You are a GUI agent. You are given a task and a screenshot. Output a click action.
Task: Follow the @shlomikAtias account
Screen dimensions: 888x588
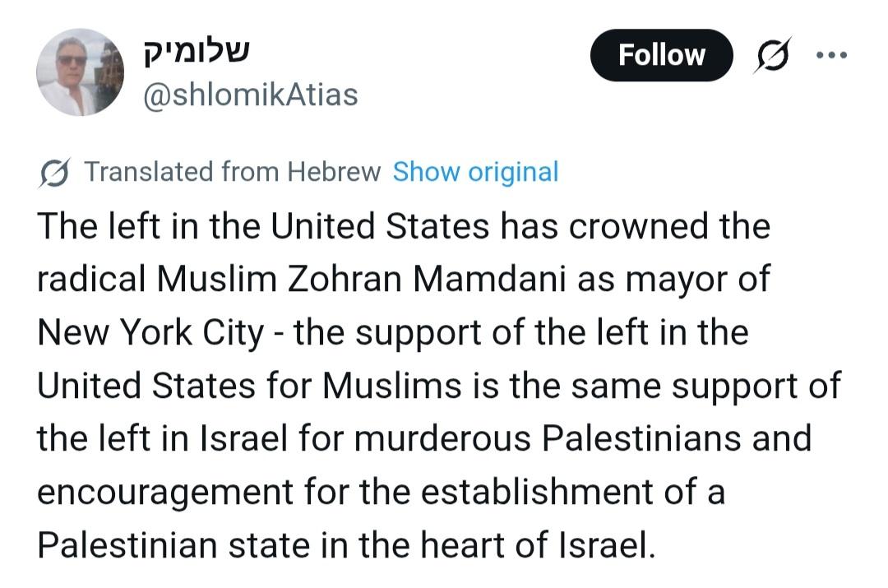(661, 55)
